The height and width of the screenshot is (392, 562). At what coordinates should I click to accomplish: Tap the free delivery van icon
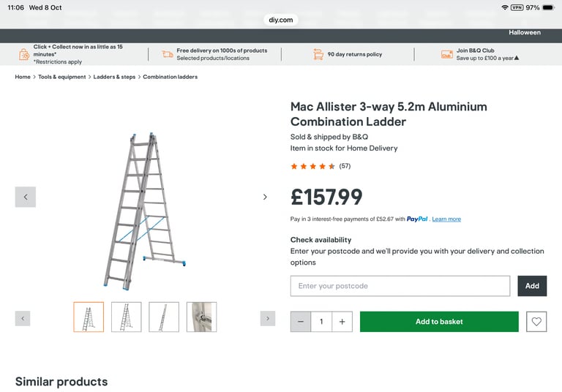pos(168,54)
